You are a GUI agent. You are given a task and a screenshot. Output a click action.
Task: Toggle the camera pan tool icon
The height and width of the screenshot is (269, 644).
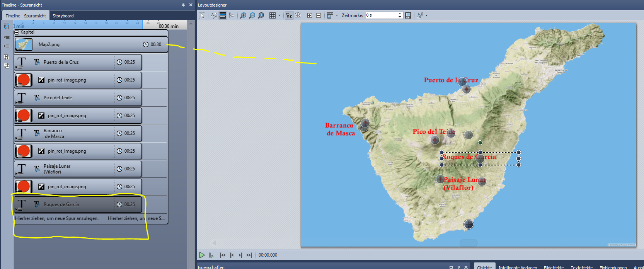(x=298, y=15)
